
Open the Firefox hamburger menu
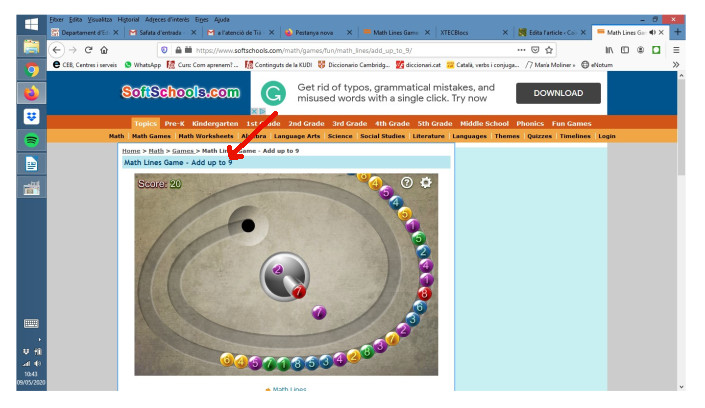[x=676, y=49]
